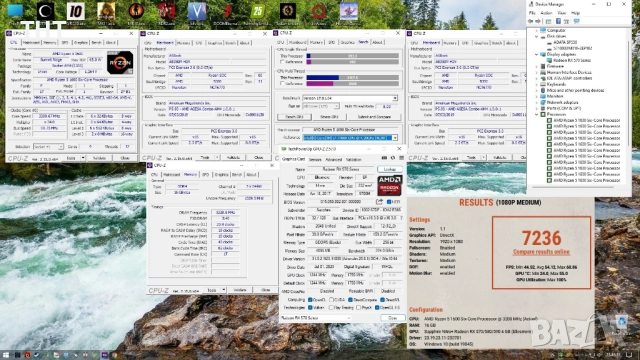Open Device Manager File menu
The image size is (640, 360).
click(532, 13)
